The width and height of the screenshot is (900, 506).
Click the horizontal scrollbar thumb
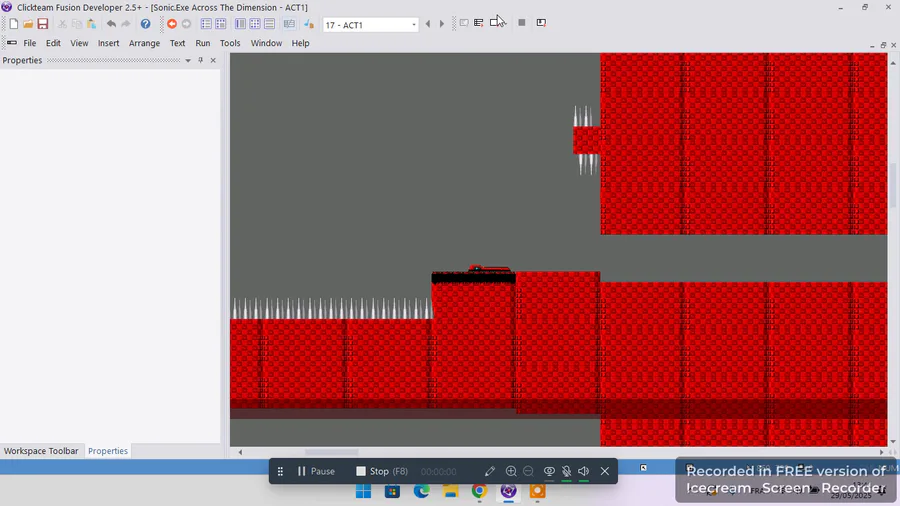[332, 452]
